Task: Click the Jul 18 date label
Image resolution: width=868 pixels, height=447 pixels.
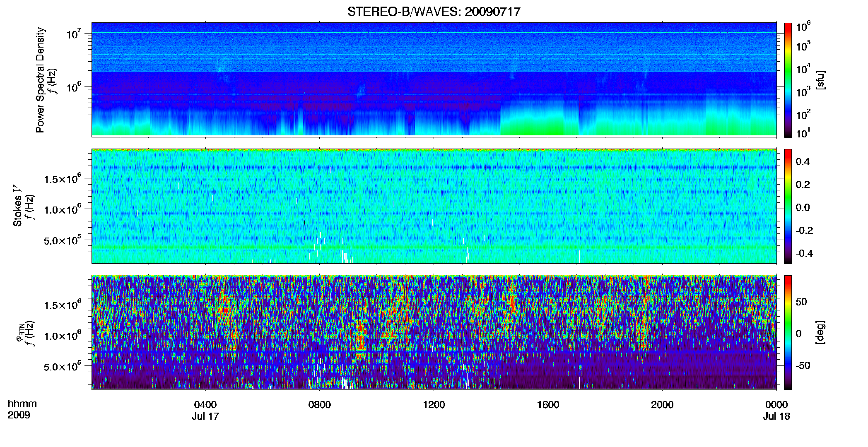Action: pos(776,416)
